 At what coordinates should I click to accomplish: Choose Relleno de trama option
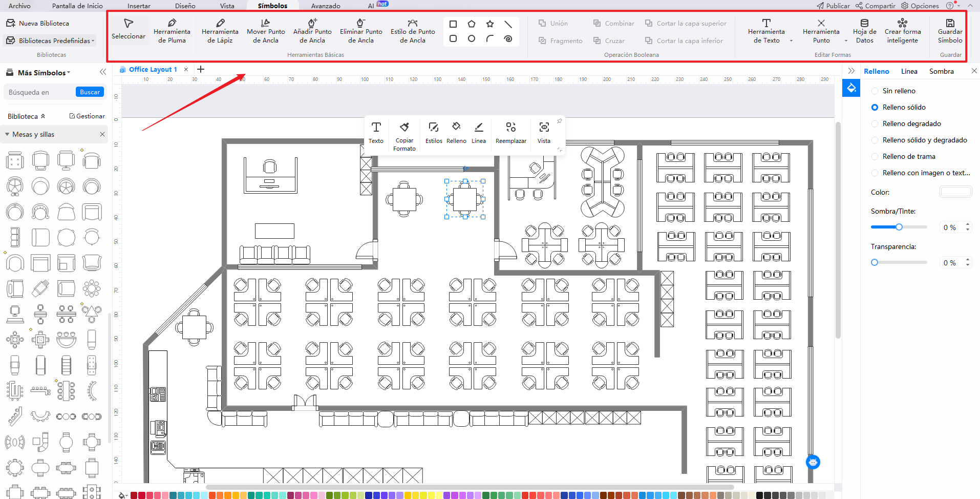pyautogui.click(x=875, y=157)
